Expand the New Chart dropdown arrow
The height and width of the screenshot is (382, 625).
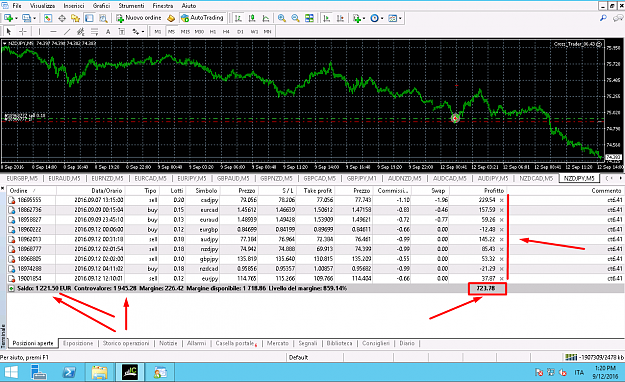click(16, 18)
